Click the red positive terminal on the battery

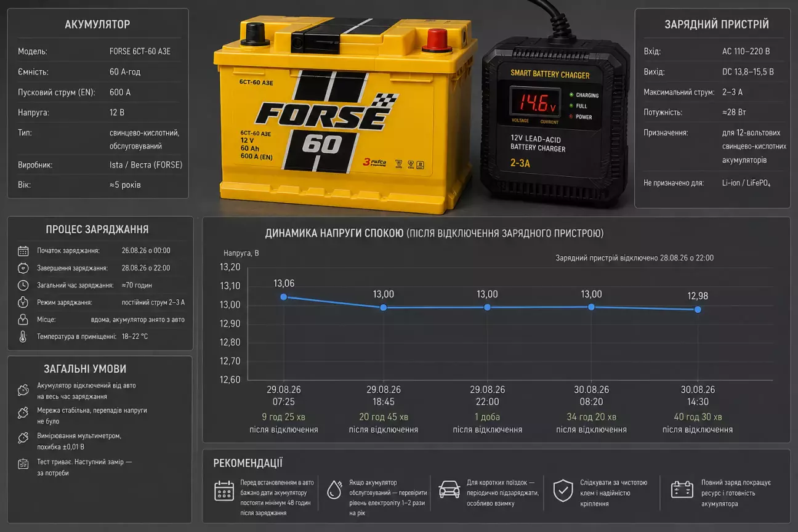point(437,39)
